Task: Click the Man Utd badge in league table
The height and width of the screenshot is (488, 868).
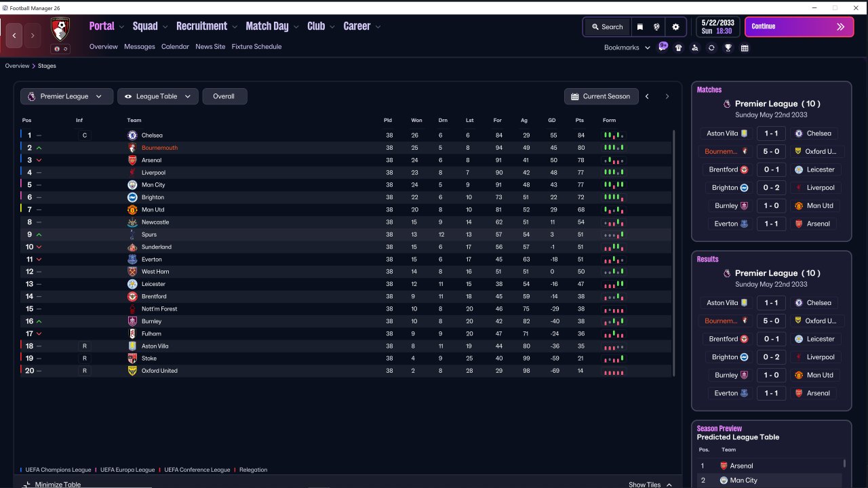Action: [x=132, y=210]
